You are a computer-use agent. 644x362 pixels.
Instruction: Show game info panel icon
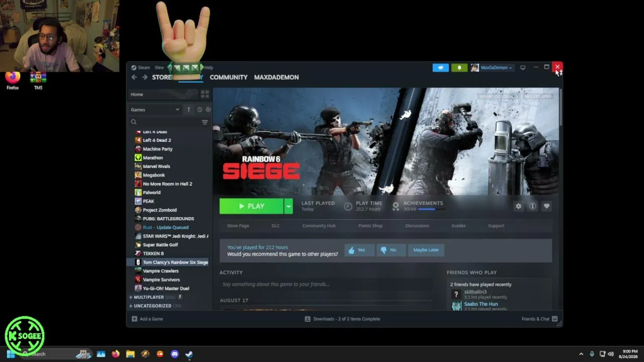tap(532, 206)
